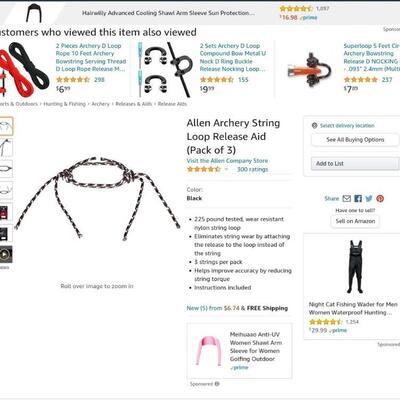The width and height of the screenshot is (400, 400).
Task: Share on Pinterest icon
Action: click(x=380, y=199)
